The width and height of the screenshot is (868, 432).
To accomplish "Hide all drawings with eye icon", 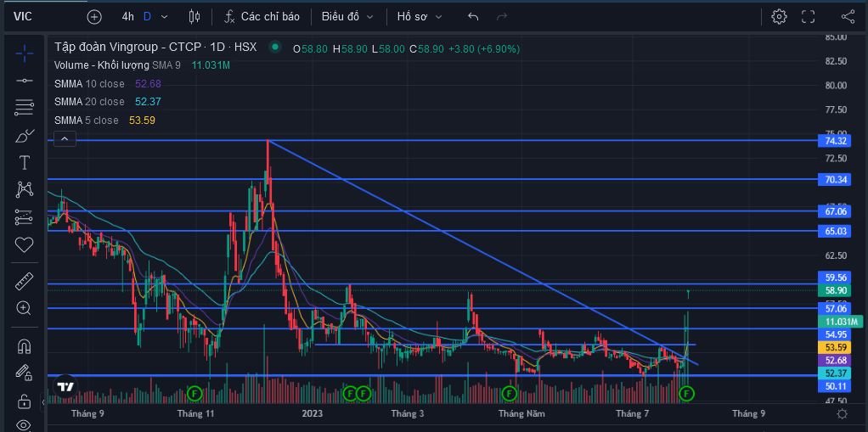I will pyautogui.click(x=23, y=425).
